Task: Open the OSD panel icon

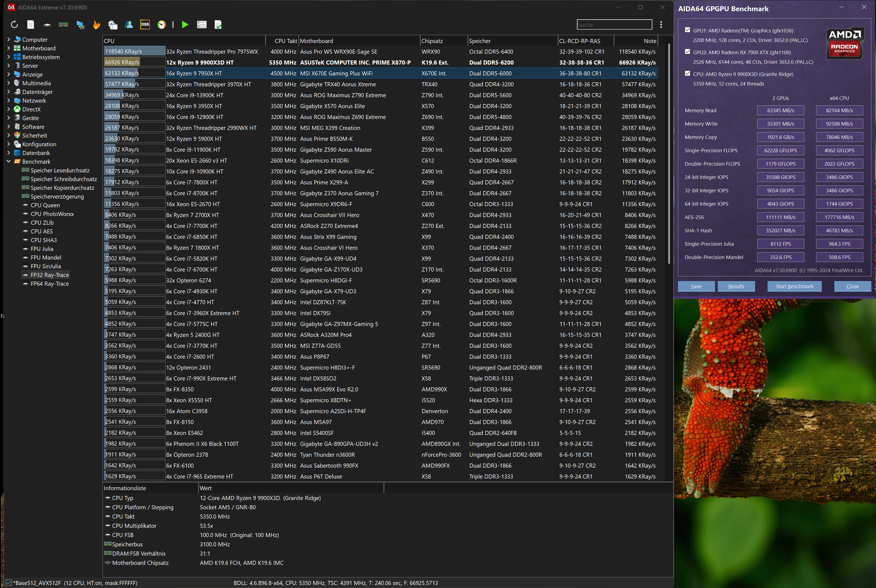Action: point(145,24)
